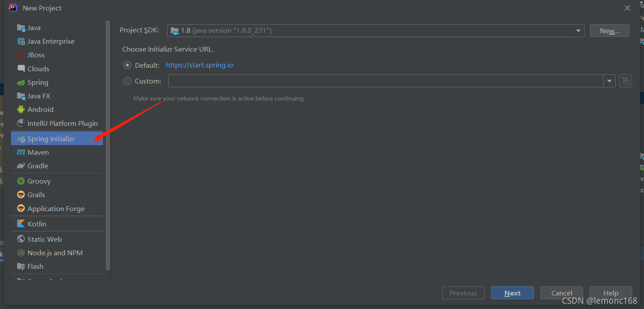Select Application Forge project type
644x309 pixels.
[x=57, y=208]
